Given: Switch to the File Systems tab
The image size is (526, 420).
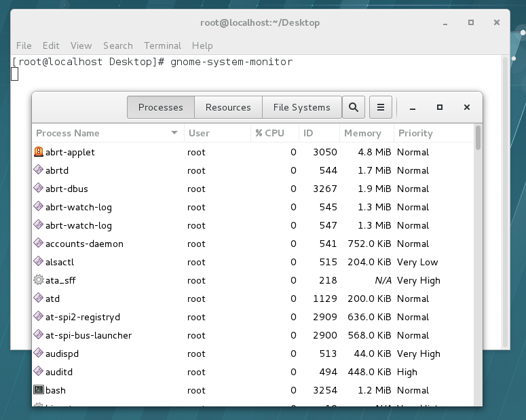Looking at the screenshot, I should pos(302,107).
